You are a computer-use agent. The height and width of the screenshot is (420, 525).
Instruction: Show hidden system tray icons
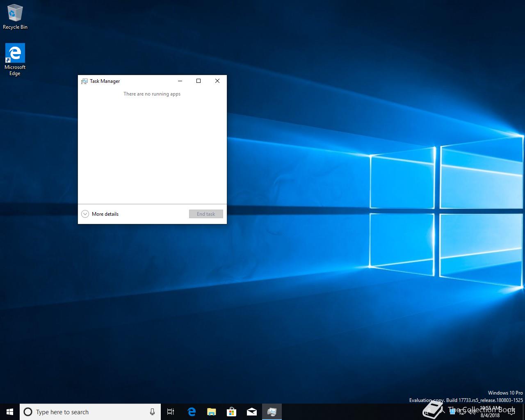[443, 411]
